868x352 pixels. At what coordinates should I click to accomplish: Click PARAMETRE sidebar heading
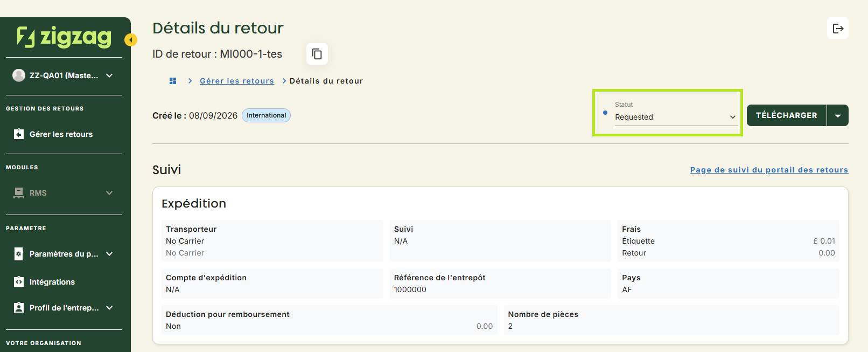coord(26,228)
